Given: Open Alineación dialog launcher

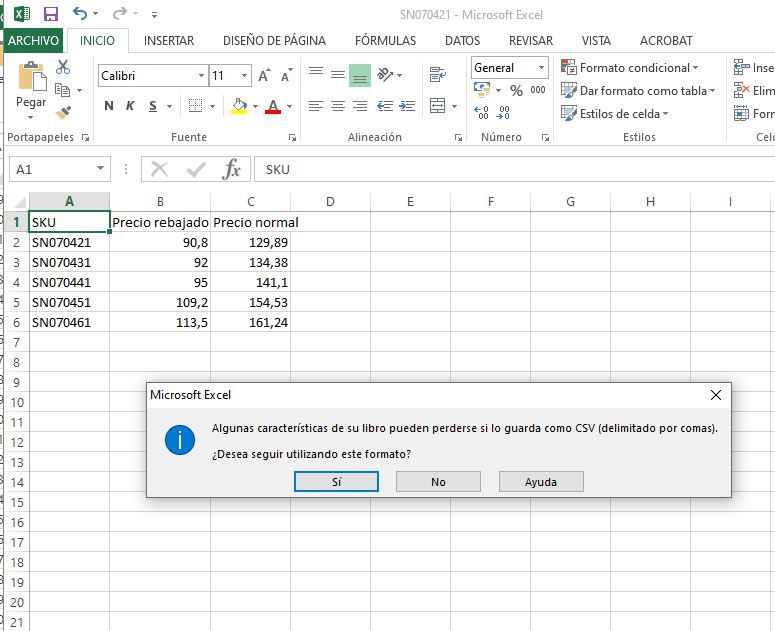Looking at the screenshot, I should click(x=459, y=137).
